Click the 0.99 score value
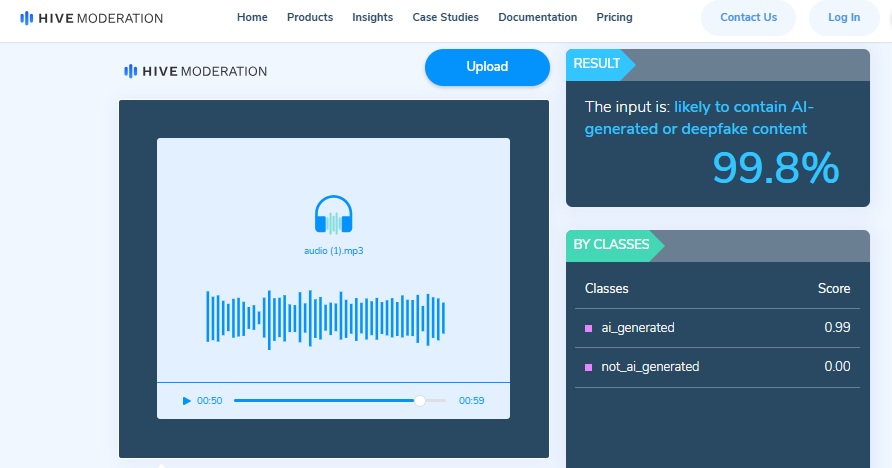892x468 pixels. coord(837,328)
